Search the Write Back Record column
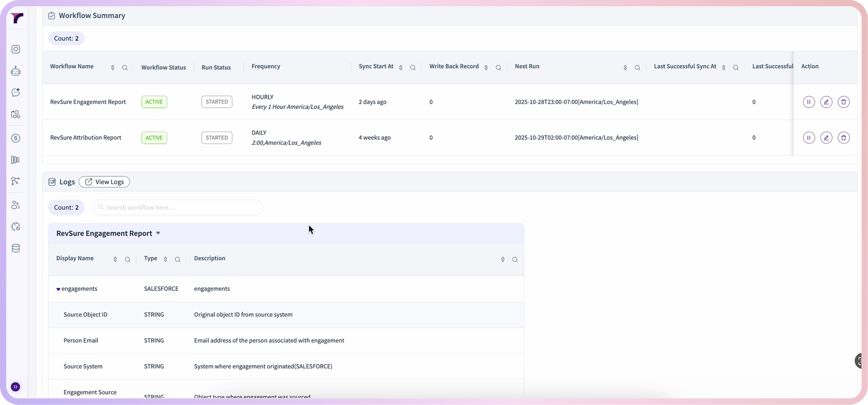The image size is (868, 405). [x=498, y=68]
